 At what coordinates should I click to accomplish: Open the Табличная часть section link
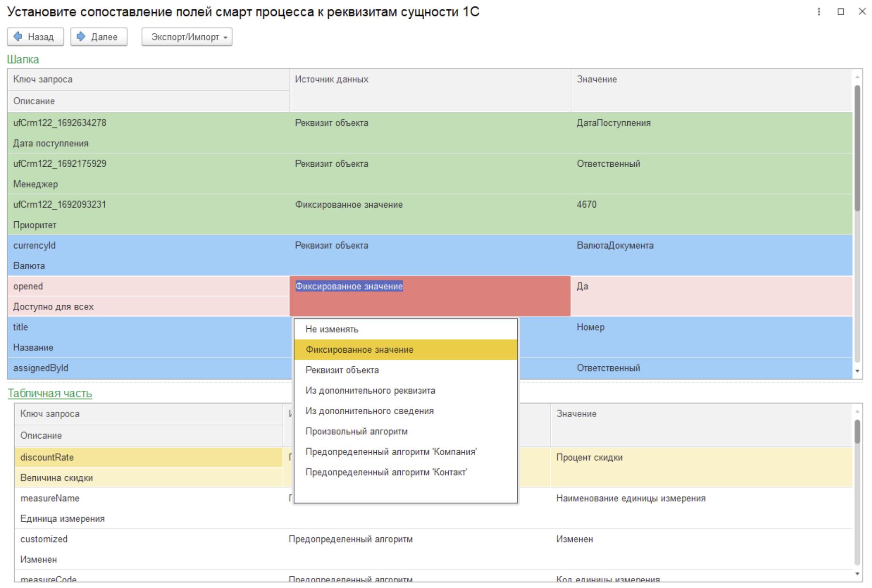pos(50,394)
